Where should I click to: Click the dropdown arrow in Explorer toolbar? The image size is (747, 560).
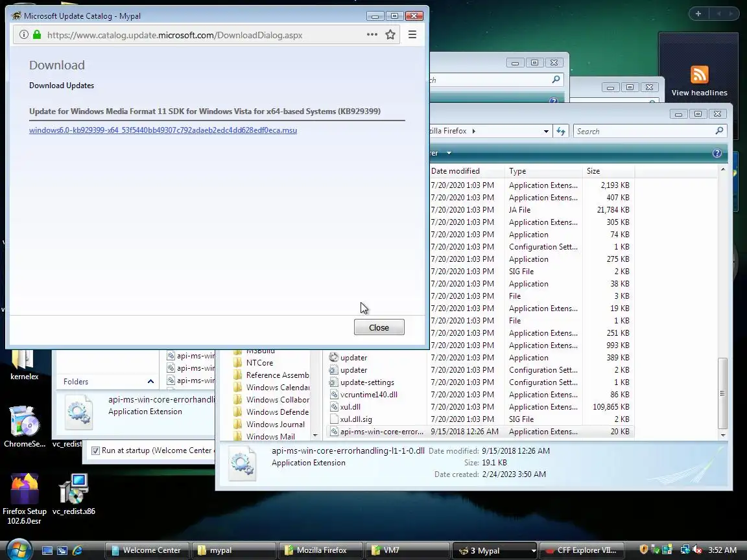(449, 153)
